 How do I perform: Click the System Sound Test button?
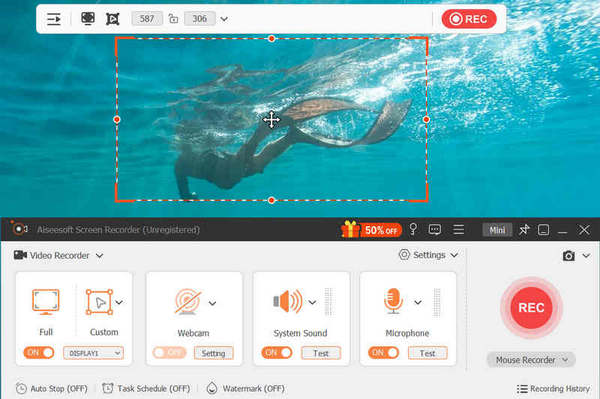[x=321, y=353]
